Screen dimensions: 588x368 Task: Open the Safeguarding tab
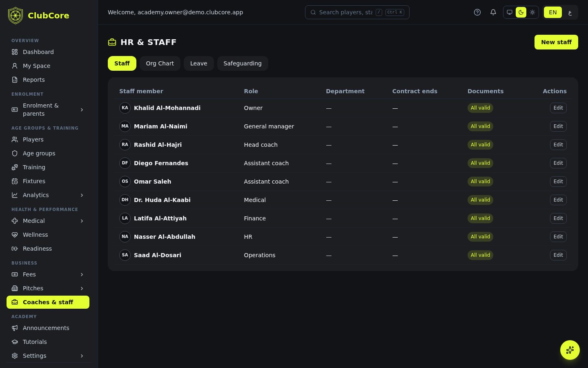[243, 63]
